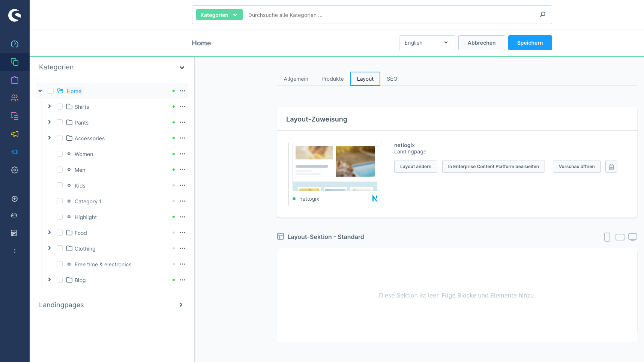
Task: Open the storefront sales channel icon
Action: tap(14, 233)
